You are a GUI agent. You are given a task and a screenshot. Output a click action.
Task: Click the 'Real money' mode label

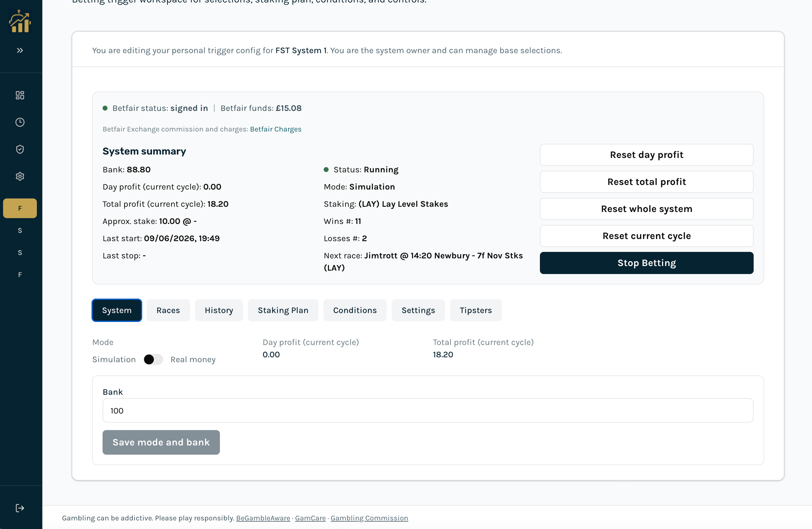coord(193,359)
